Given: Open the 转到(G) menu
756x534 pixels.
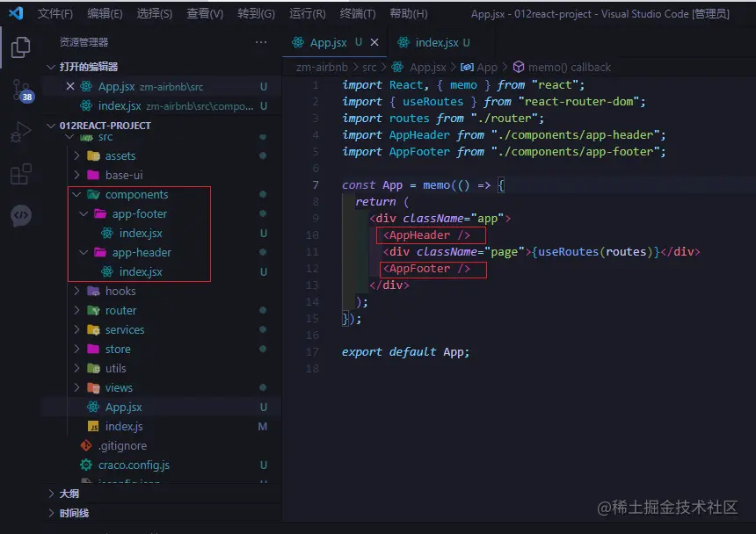Looking at the screenshot, I should click(x=256, y=13).
